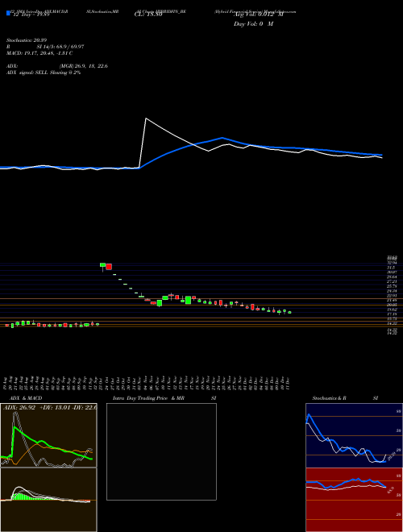Click the 'ADX signal: SELL' text

pyautogui.click(x=27, y=73)
